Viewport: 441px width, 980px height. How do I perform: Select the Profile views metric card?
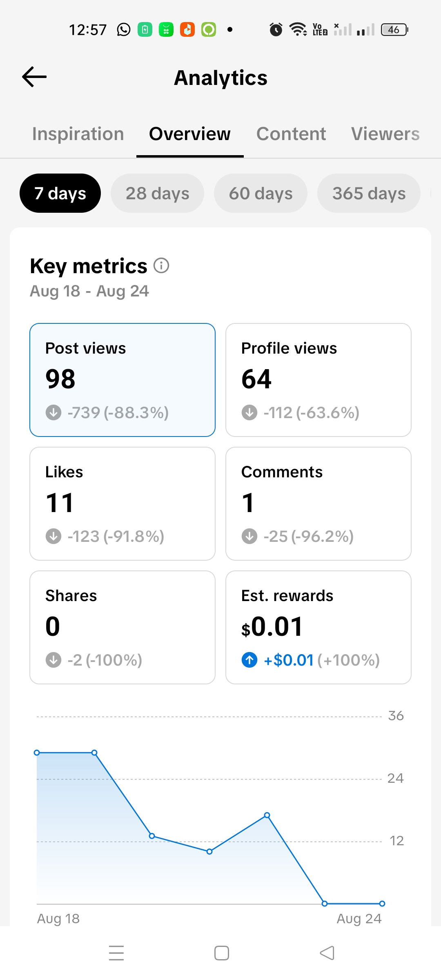[x=318, y=380]
